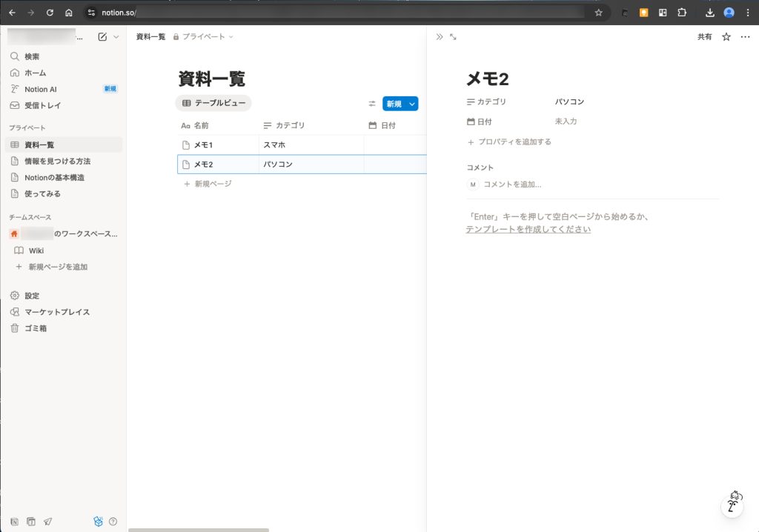The width and height of the screenshot is (759, 532).
Task: Open ゴミ箱 trash
Action: tap(64, 328)
